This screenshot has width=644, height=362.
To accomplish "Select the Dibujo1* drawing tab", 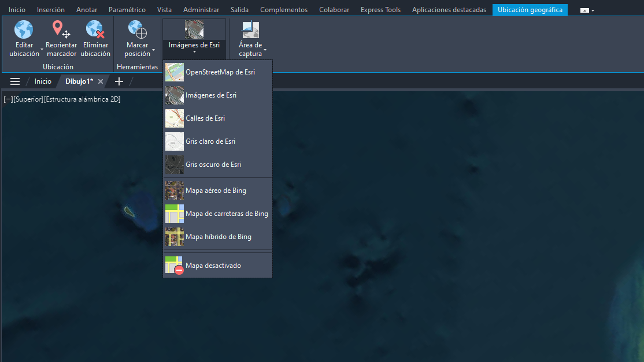I will click(x=79, y=81).
